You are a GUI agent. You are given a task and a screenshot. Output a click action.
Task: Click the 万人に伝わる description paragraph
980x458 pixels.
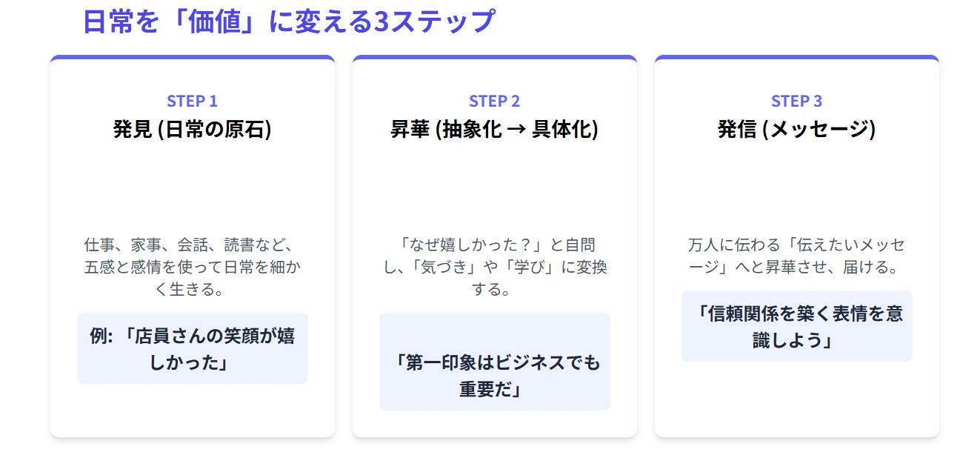coord(796,256)
